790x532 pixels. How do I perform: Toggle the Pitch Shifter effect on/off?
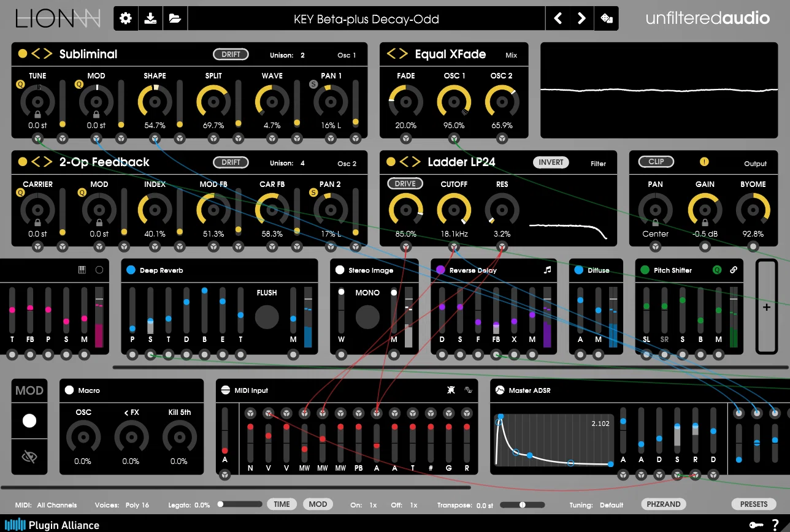pyautogui.click(x=645, y=270)
